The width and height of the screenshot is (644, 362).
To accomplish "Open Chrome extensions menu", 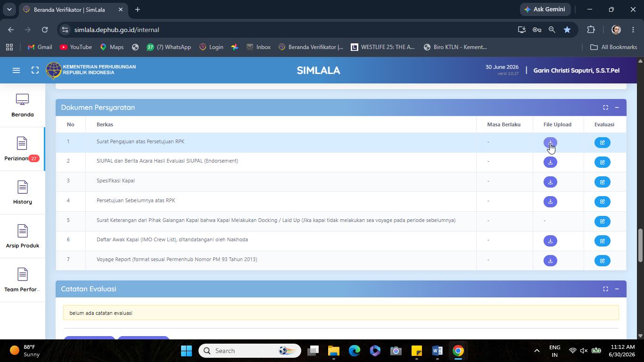I will click(591, 30).
